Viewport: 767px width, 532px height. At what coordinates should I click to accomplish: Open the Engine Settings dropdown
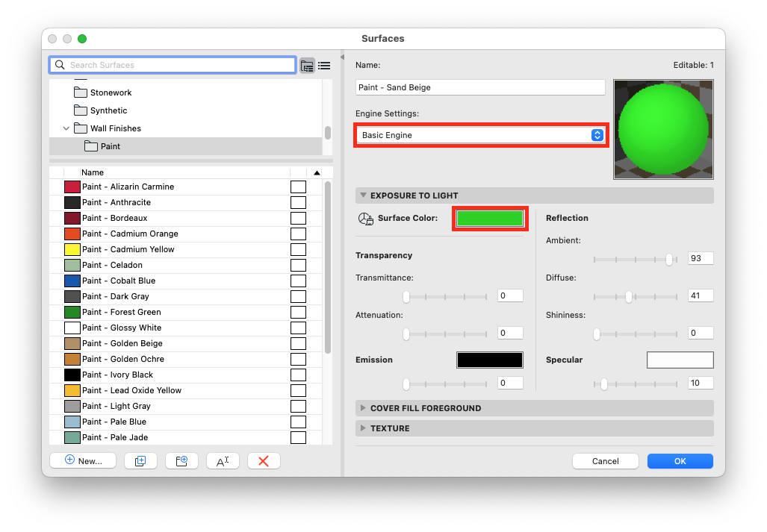click(x=481, y=135)
